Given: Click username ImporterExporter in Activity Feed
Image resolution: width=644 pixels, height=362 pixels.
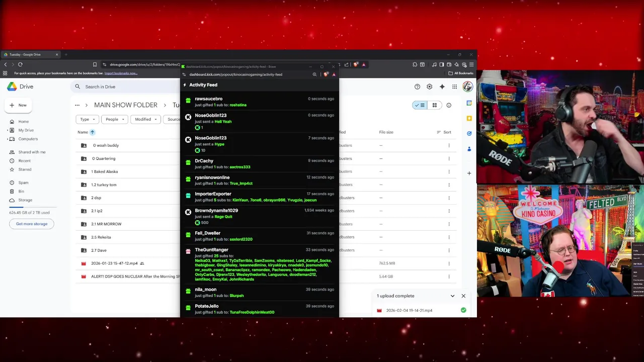Looking at the screenshot, I should [213, 194].
